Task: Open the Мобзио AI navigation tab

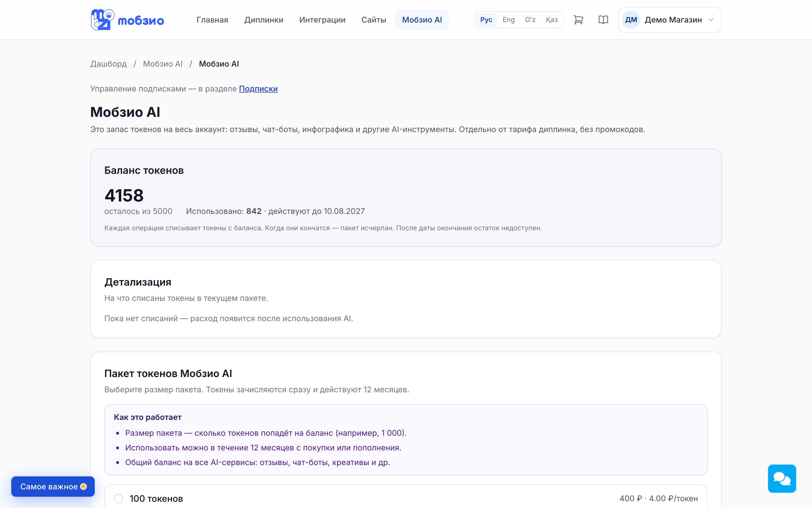Action: pos(422,20)
